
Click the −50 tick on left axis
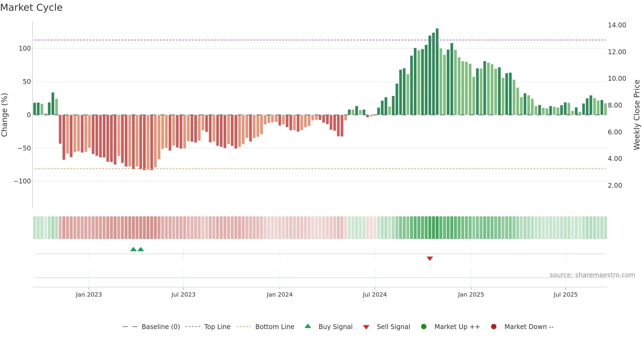[x=24, y=148]
